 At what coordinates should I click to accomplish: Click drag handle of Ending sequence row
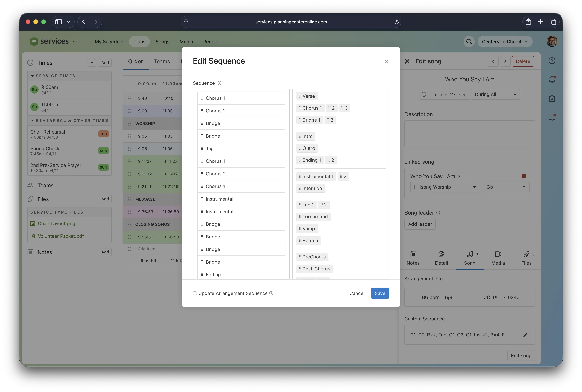click(202, 275)
